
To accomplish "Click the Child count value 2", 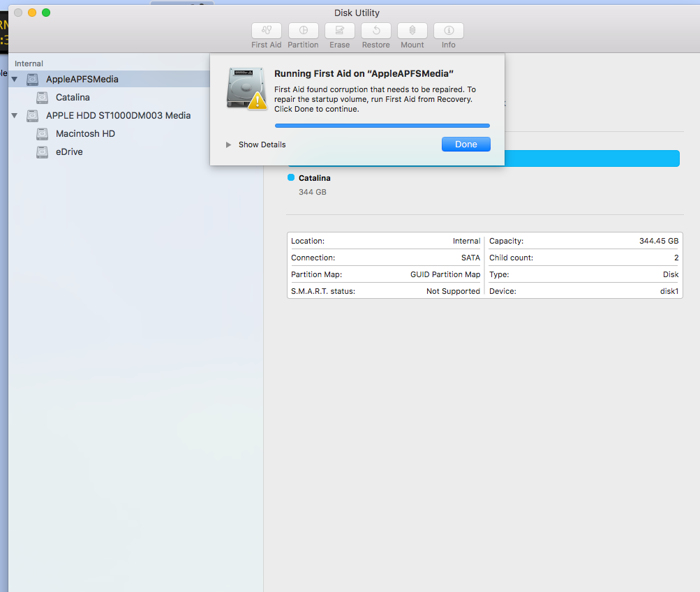I will 676,258.
